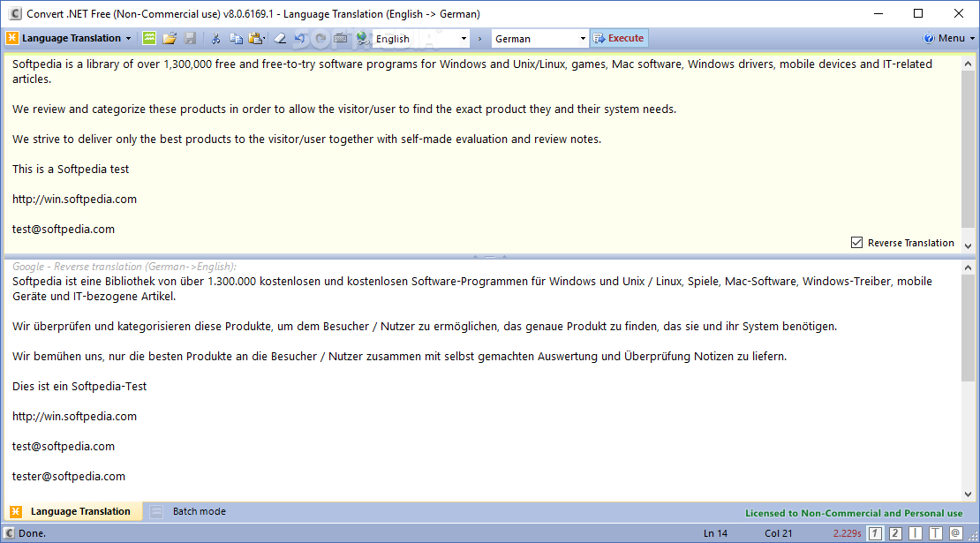Cut text with the scissors icon

tap(215, 38)
